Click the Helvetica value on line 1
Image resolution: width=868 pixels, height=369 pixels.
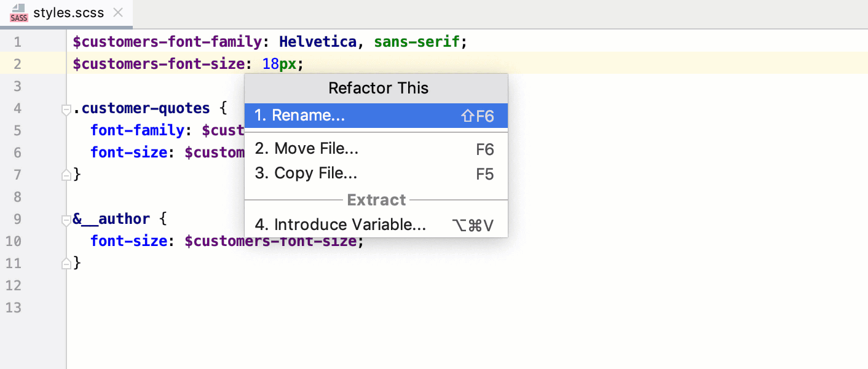click(318, 41)
